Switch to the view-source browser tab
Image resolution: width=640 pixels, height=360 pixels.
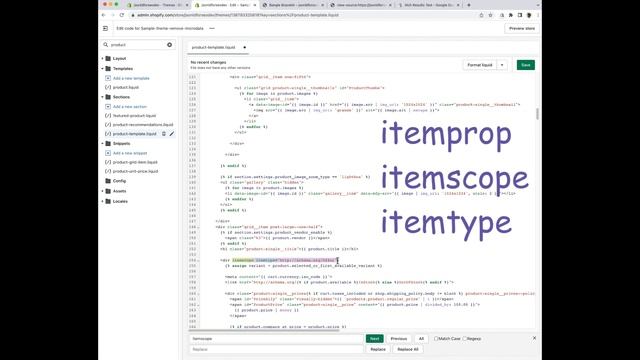pyautogui.click(x=360, y=5)
